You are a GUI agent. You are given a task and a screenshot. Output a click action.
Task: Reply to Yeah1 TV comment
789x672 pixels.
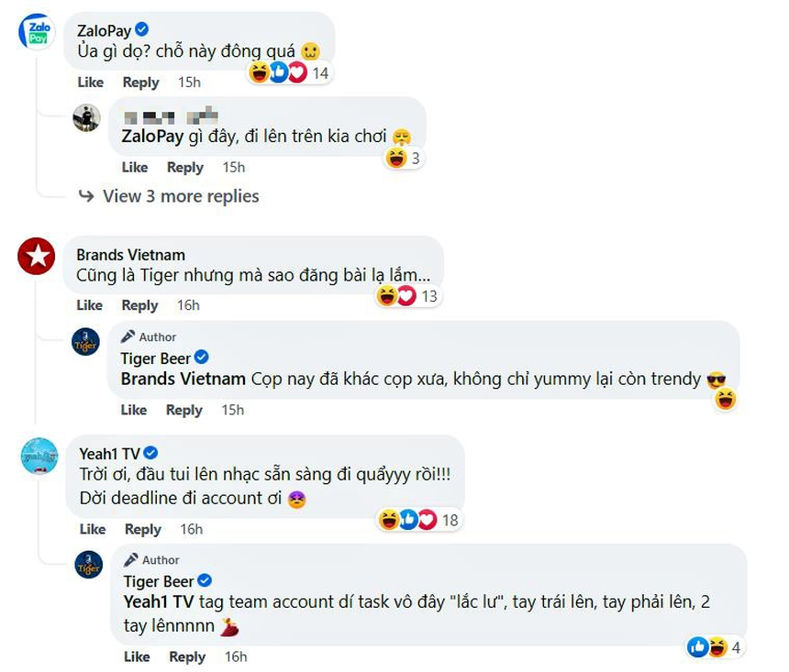(143, 529)
